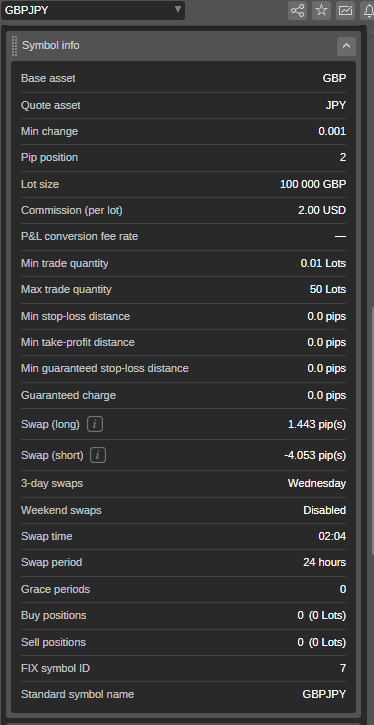Click the Symbol info panel drag handle
374x725 pixels.
coord(14,46)
